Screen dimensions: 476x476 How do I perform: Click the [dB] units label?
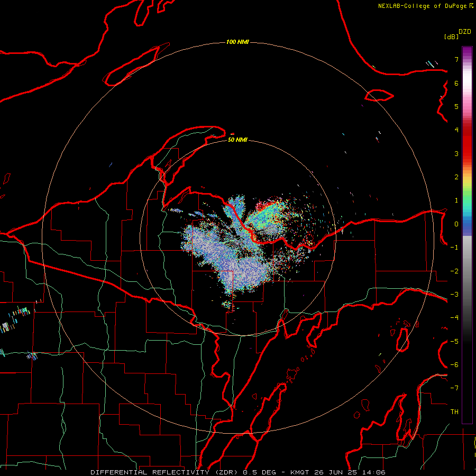[451, 36]
